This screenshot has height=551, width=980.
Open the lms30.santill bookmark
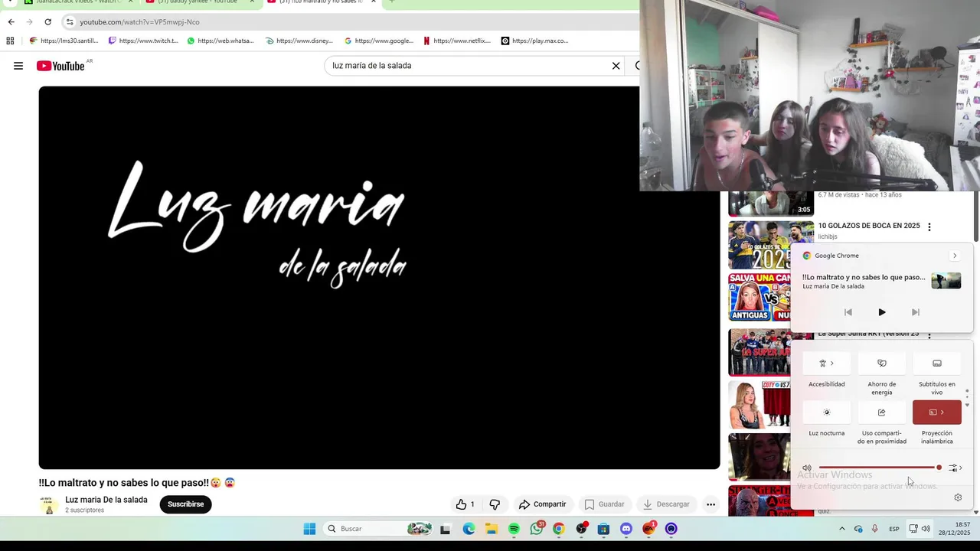coord(64,41)
